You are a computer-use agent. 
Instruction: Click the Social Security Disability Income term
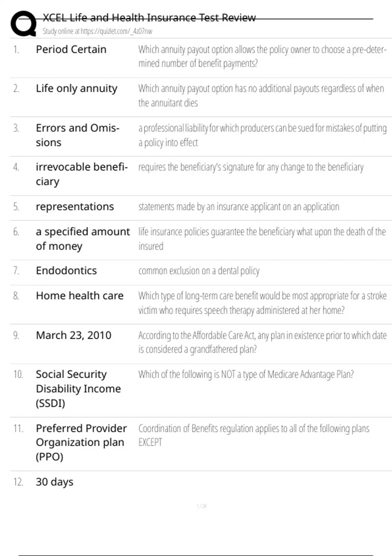78,389
